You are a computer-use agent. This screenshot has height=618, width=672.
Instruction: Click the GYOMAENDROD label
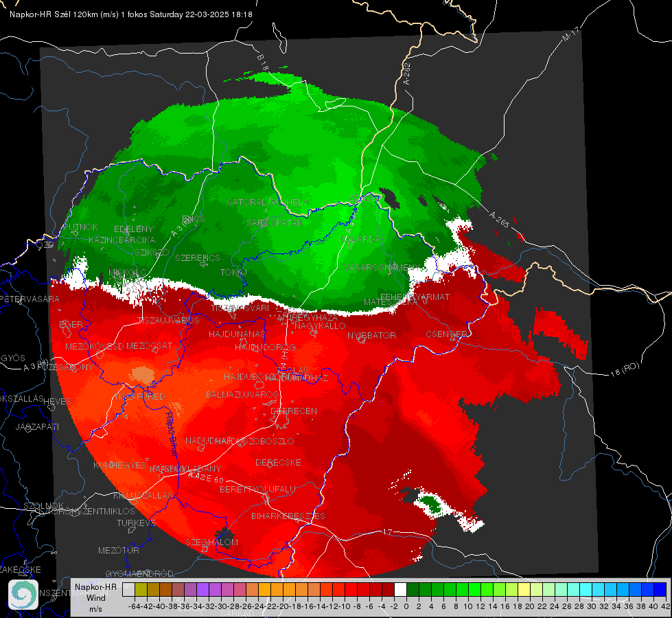click(x=139, y=574)
